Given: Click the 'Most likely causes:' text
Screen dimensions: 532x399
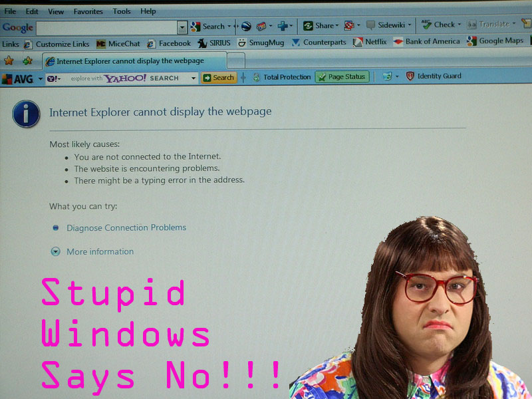Looking at the screenshot, I should 84,144.
